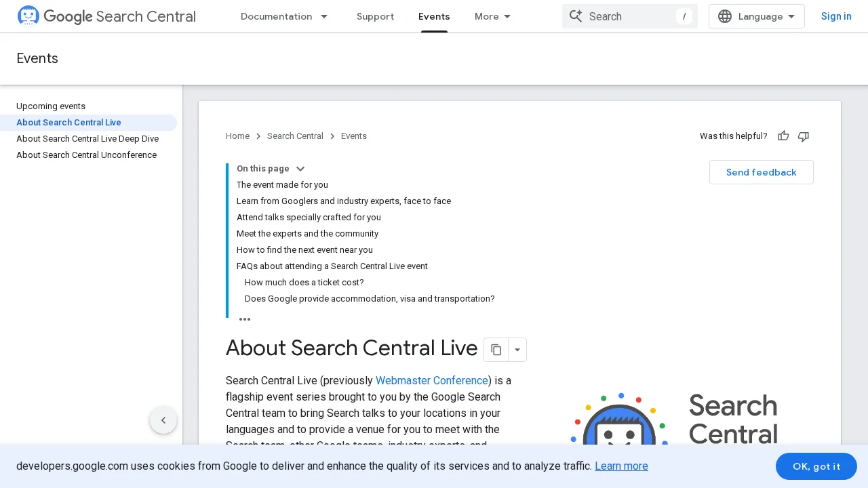Open the Documentation dropdown menu
Viewport: 868px width, 488px height.
click(x=285, y=16)
